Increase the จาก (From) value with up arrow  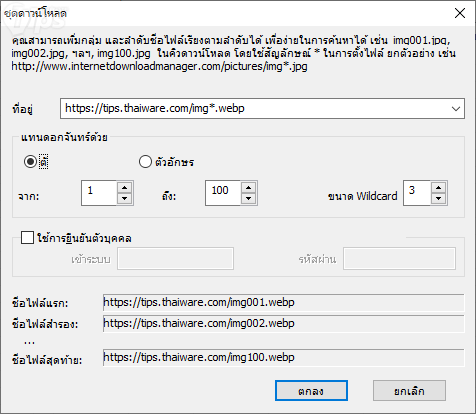point(125,187)
